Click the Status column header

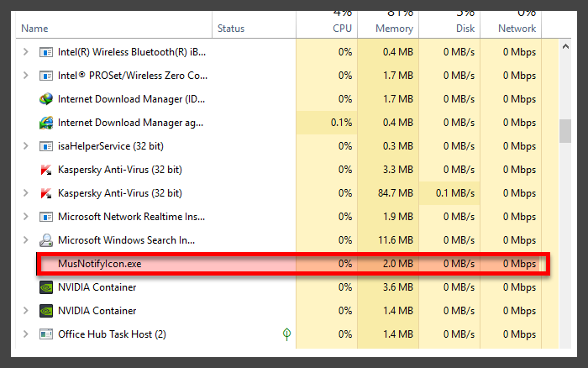pos(231,29)
